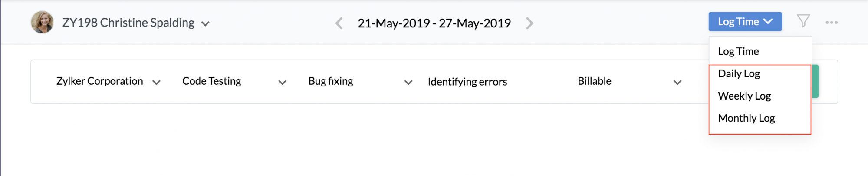868x176 pixels.
Task: Expand the ZY198 Christine Spalding user dropdown
Action: point(205,24)
